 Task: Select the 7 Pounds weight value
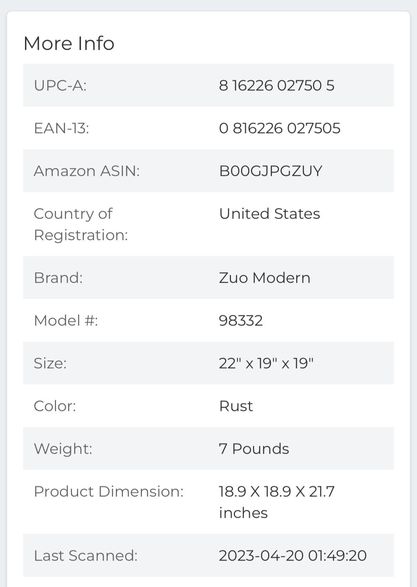pos(254,449)
